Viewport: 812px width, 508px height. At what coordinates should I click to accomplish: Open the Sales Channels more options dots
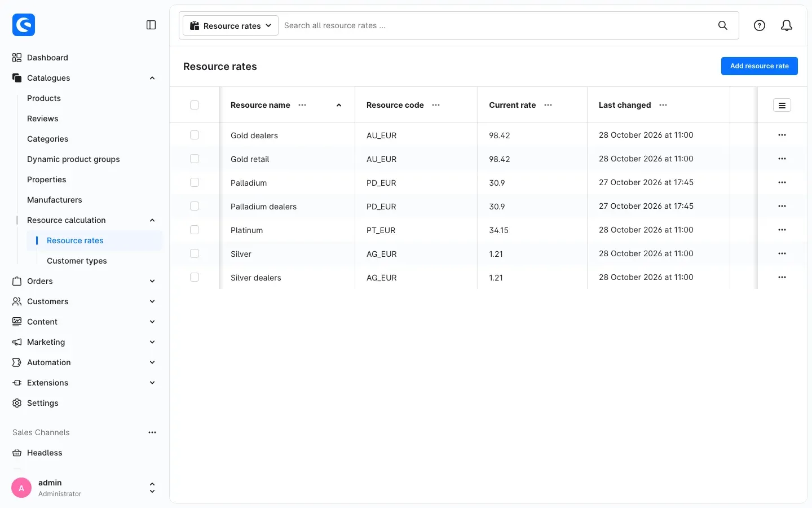pos(152,432)
